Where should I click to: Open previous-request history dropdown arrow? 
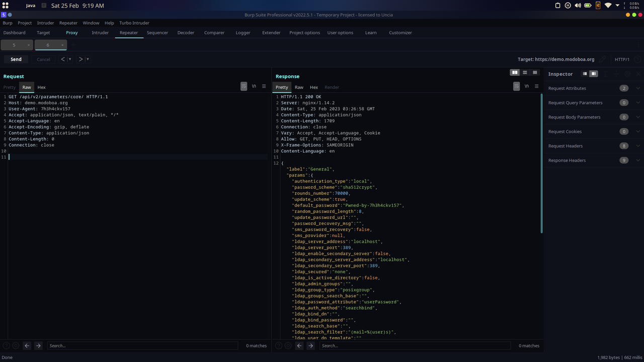click(x=69, y=59)
